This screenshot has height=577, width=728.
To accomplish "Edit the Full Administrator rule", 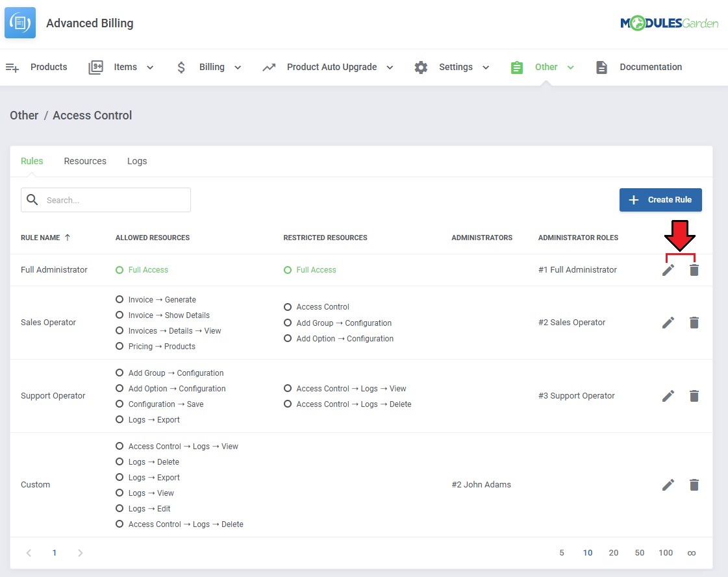I will click(x=668, y=270).
